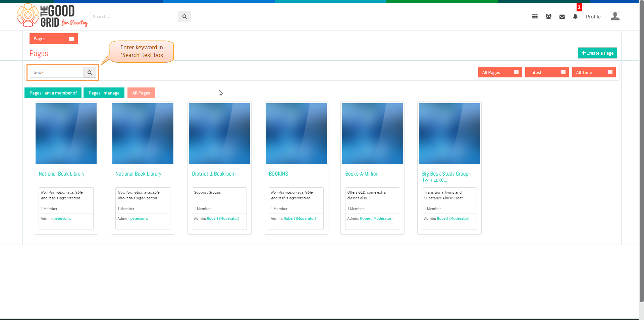The image size is (644, 320).
Task: Open the Books-A-Million title link
Action: pos(362,174)
